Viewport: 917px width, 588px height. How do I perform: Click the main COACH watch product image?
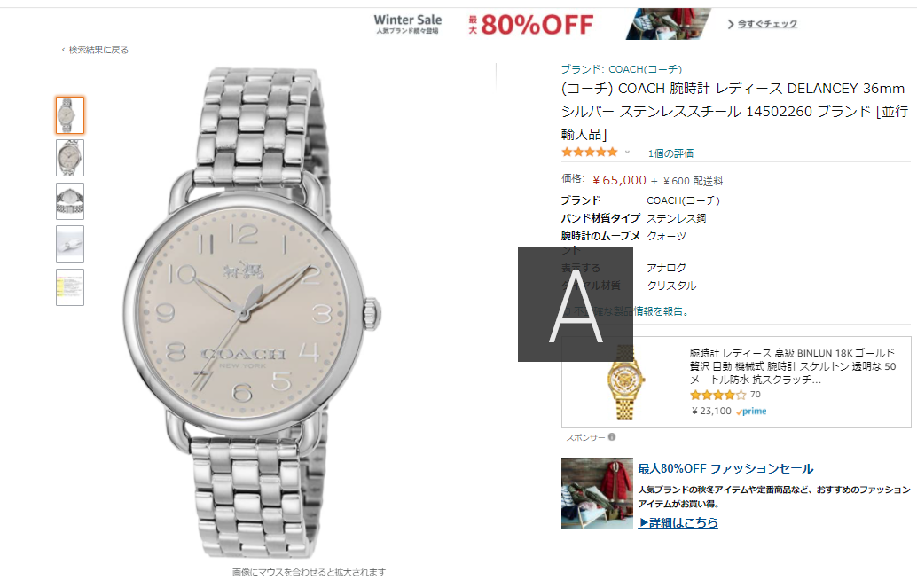tap(252, 313)
